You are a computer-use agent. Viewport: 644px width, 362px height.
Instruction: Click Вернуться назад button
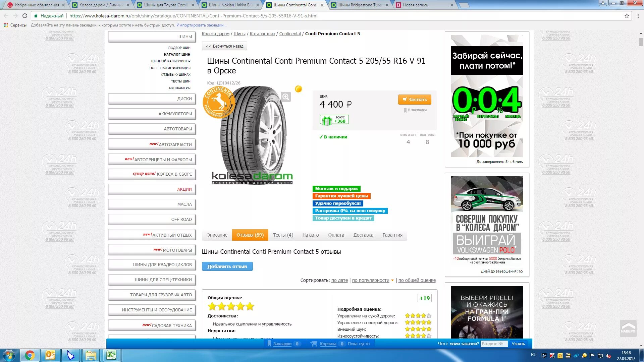point(224,46)
